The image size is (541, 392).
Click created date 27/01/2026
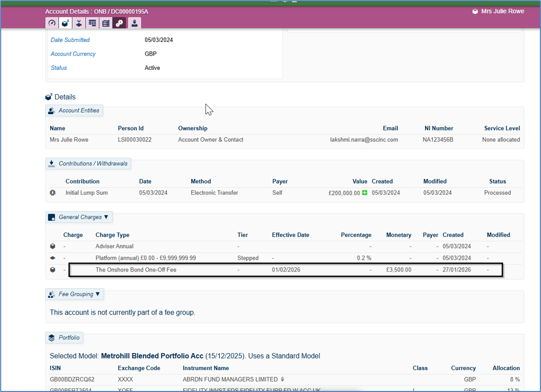456,270
